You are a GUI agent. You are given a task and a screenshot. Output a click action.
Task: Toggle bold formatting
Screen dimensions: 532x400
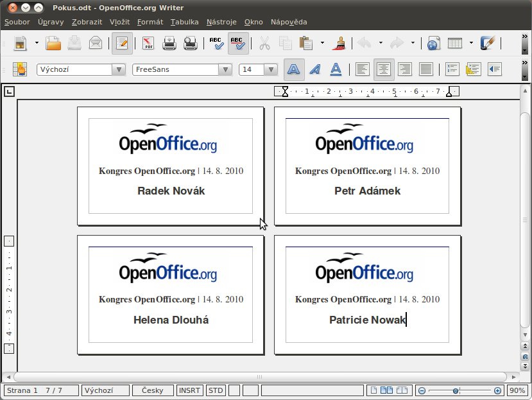[x=294, y=69]
